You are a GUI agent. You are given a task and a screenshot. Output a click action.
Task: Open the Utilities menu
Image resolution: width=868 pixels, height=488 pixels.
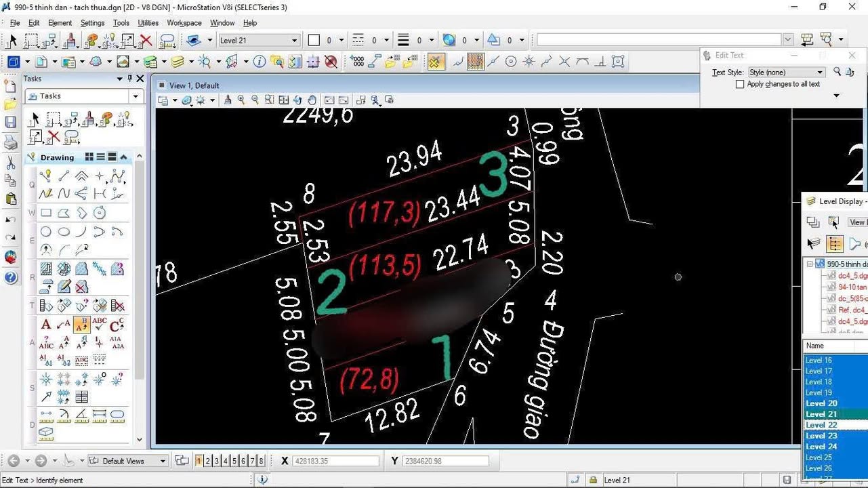point(148,23)
